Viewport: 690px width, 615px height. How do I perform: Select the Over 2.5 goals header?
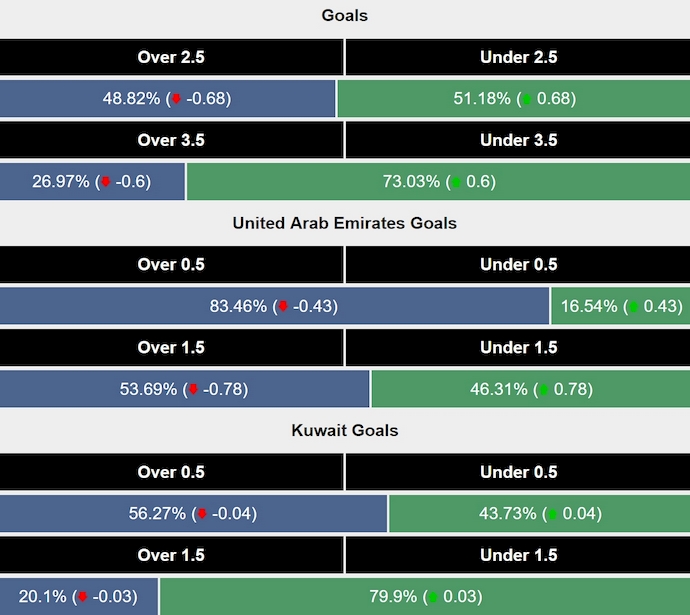(171, 57)
